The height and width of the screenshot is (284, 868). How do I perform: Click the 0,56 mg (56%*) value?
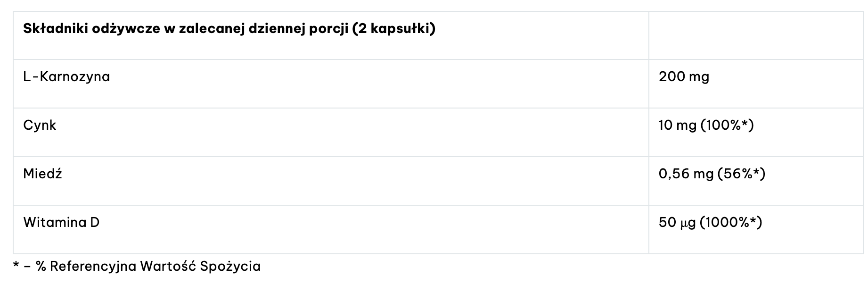tap(712, 174)
